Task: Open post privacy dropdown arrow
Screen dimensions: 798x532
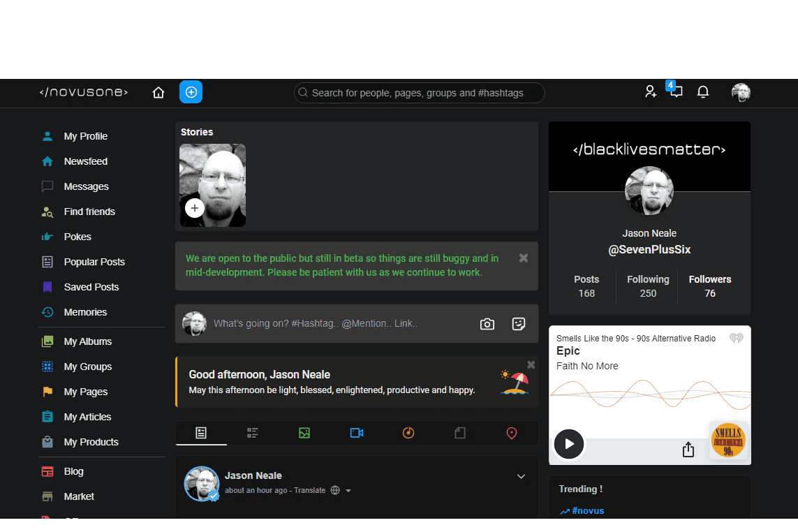Action: pos(348,491)
